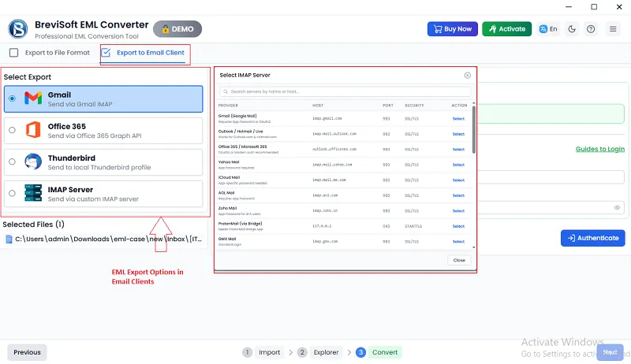Select the Office 365 radio button
This screenshot has width=631, height=364.
tap(12, 130)
